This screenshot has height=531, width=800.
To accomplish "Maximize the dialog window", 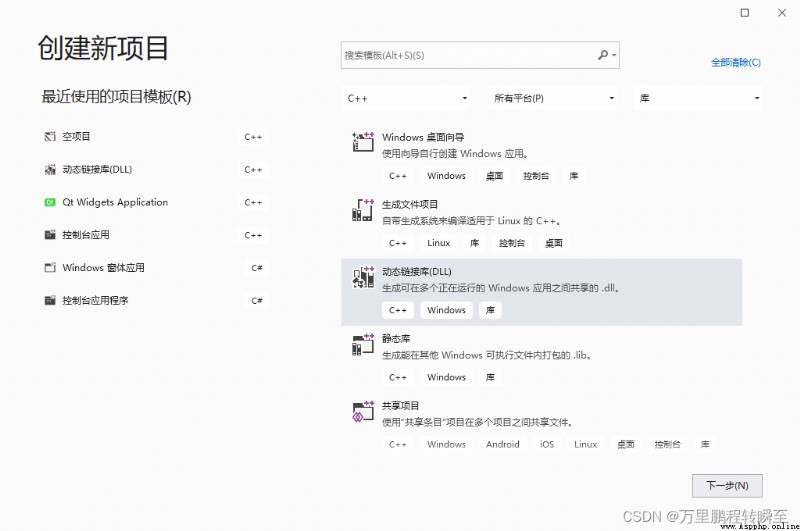I will 745,13.
